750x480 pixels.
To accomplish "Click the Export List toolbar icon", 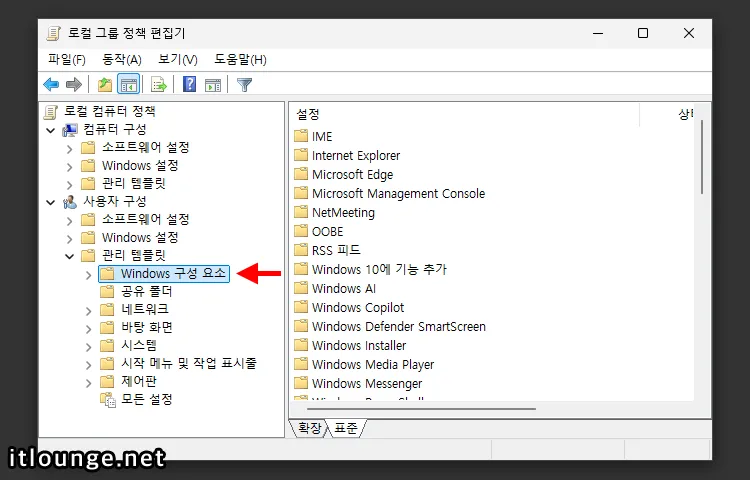I will (x=158, y=85).
